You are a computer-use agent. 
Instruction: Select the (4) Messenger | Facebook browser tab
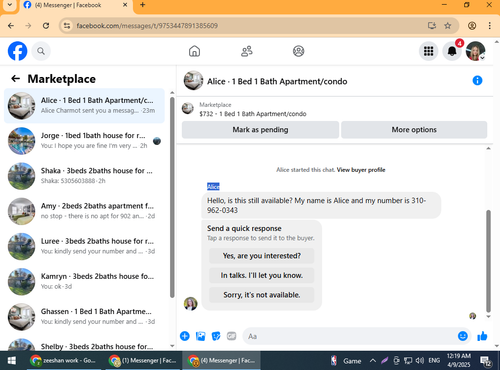[x=76, y=5]
